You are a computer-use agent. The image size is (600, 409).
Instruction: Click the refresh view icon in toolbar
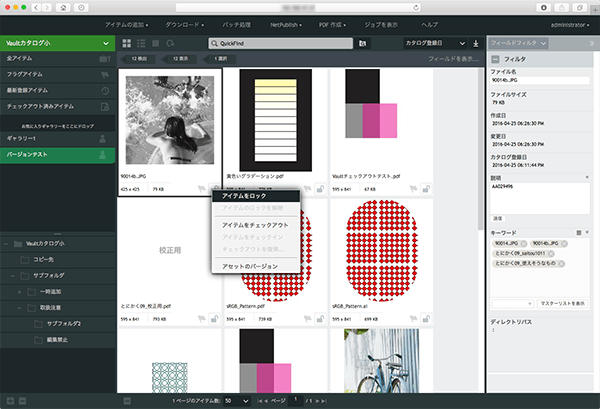coord(170,43)
